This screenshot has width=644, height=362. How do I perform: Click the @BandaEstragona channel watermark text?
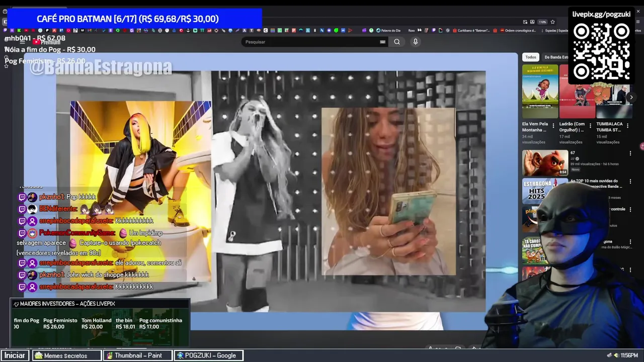(x=101, y=68)
